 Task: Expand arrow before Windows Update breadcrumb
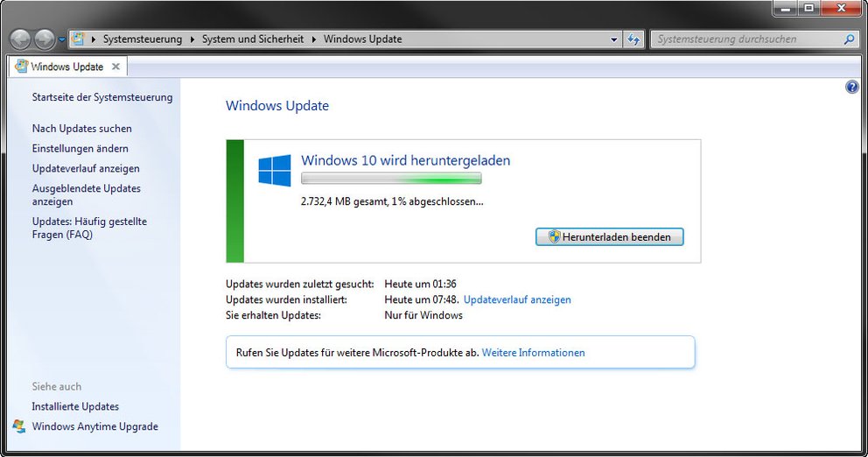313,39
